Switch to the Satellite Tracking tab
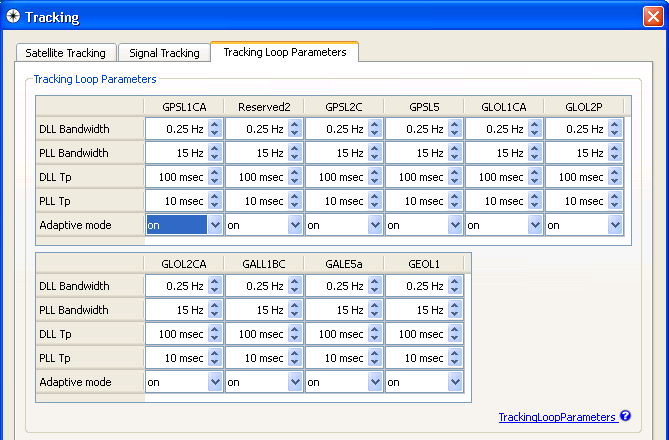Screen dimensions: 669x440 point(66,53)
